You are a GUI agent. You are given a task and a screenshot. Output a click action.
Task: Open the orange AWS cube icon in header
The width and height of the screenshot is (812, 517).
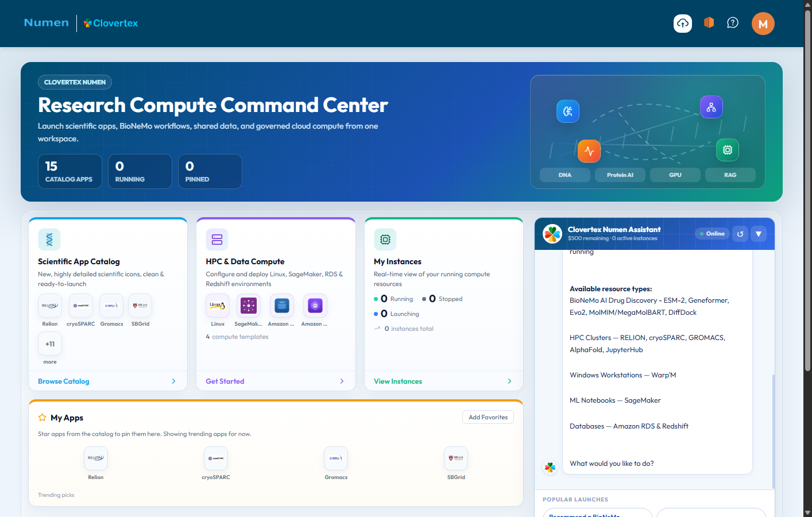709,23
